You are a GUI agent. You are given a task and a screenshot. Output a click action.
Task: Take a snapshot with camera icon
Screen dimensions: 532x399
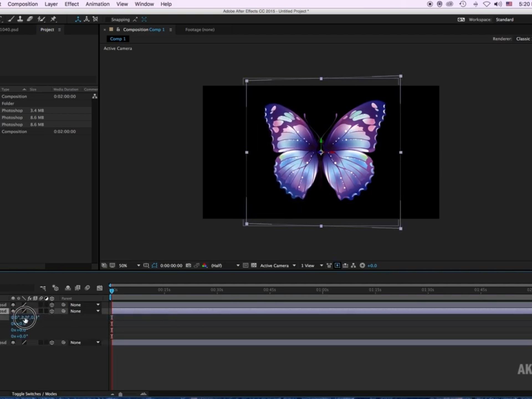pyautogui.click(x=188, y=265)
